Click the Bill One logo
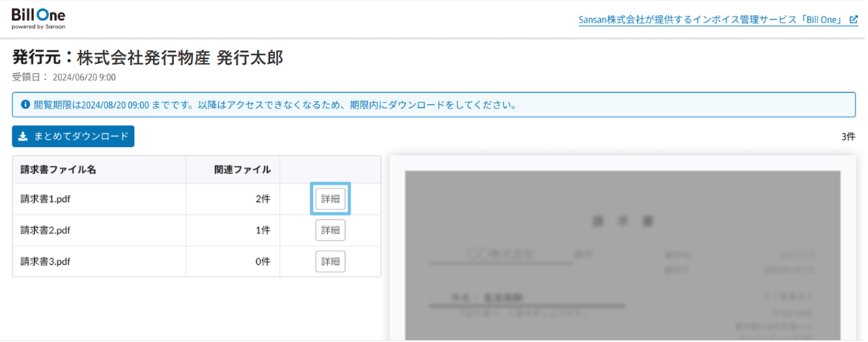 (x=38, y=19)
